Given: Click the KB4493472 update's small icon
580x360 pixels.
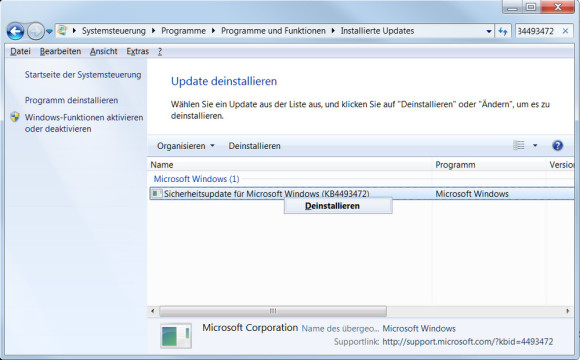Looking at the screenshot, I should pos(157,194).
